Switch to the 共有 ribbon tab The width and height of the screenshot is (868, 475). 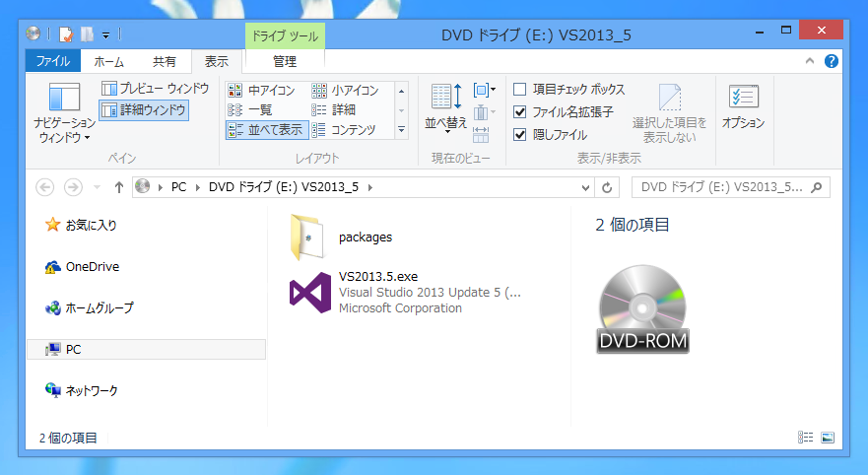click(164, 61)
